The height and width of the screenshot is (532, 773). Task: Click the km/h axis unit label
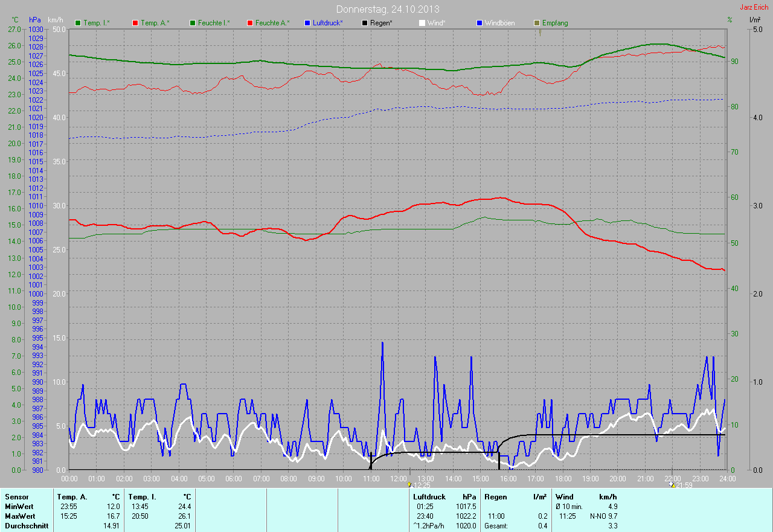tap(56, 20)
